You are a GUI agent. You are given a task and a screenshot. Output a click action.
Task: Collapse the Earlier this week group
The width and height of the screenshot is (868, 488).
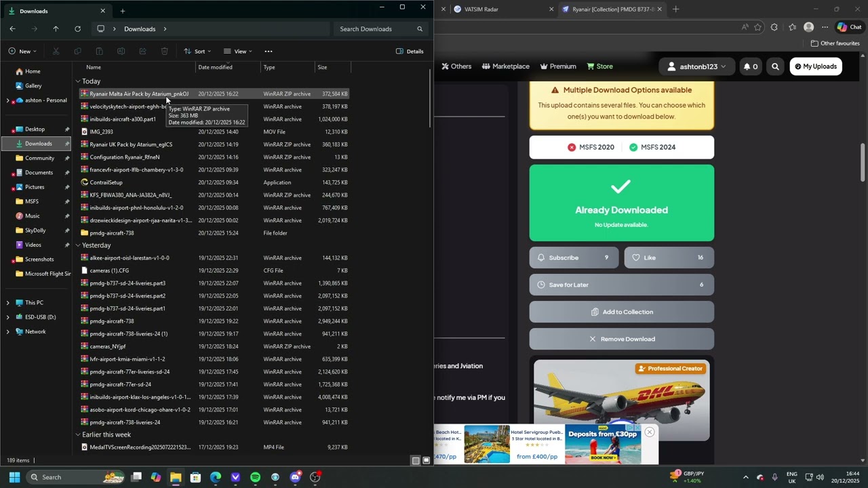78,434
